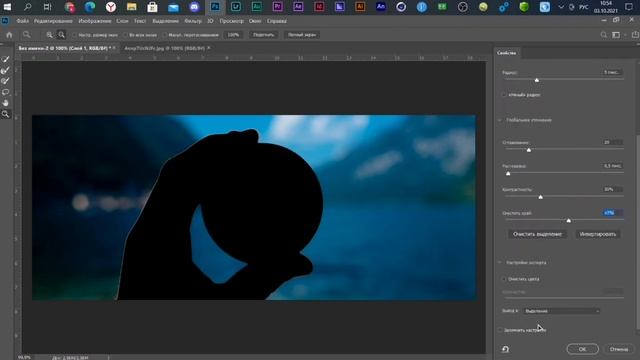Click the Сглаживание slider handle
640x360 pixels.
pyautogui.click(x=529, y=150)
